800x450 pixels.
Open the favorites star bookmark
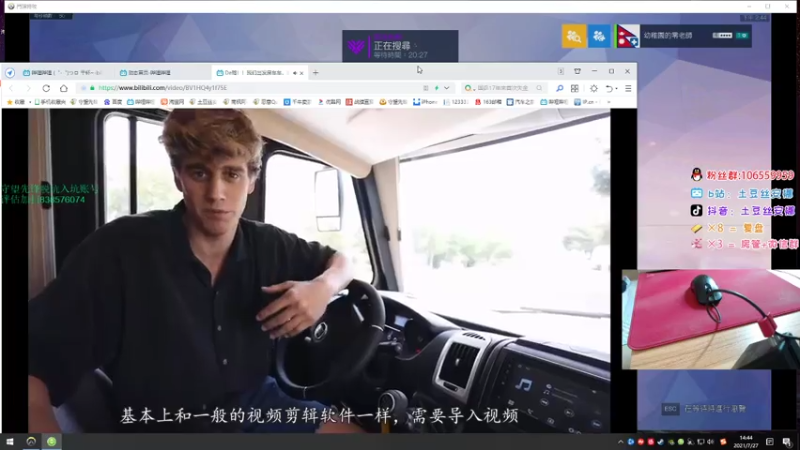tap(16, 102)
